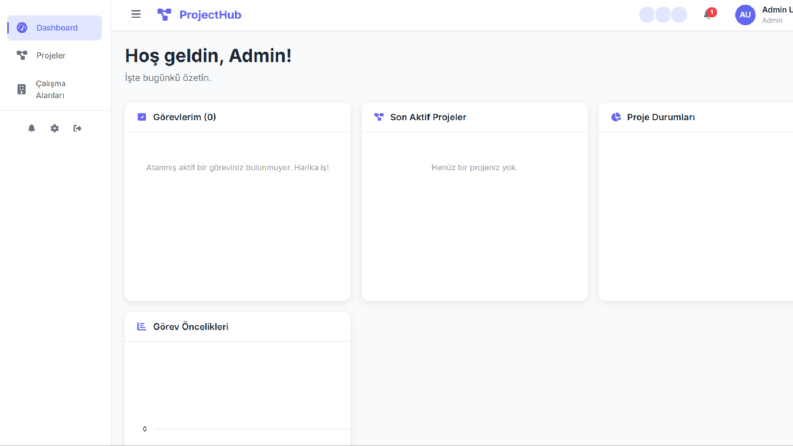Open the Admin user profile menu
This screenshot has height=446, width=793.
[764, 15]
